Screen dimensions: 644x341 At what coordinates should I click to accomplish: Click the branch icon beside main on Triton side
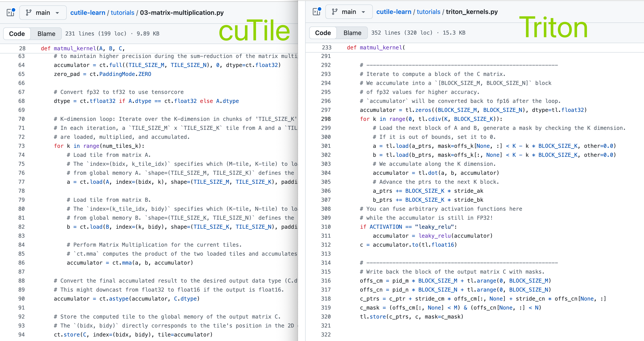coord(335,12)
